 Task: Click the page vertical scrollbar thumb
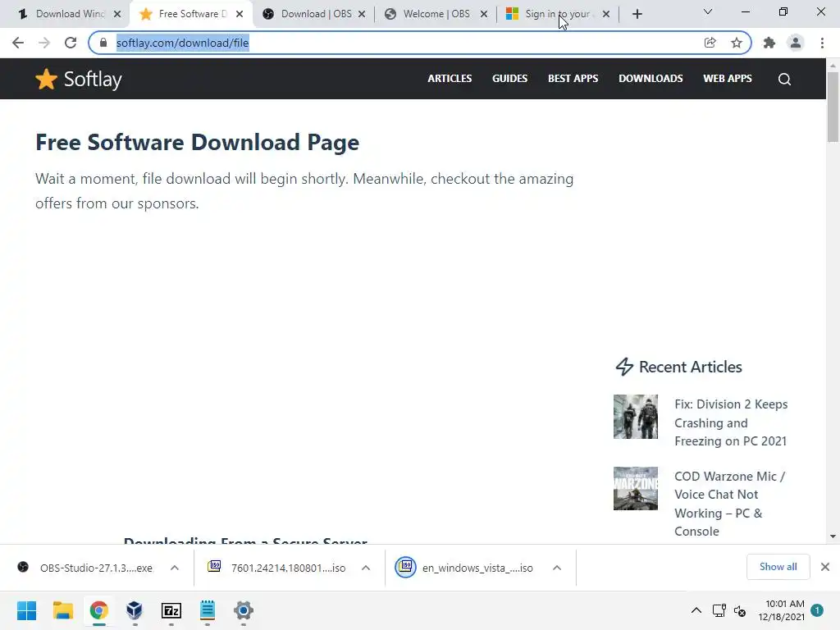pos(833,106)
